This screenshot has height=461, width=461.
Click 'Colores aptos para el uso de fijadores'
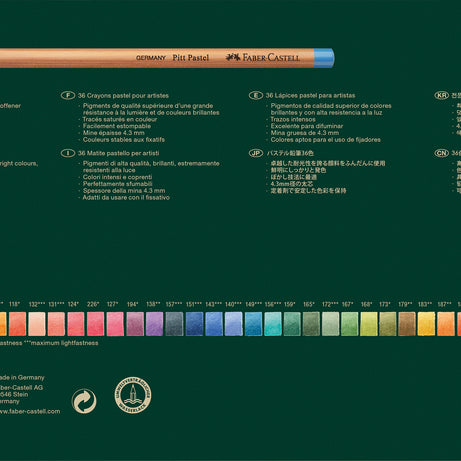click(x=326, y=140)
